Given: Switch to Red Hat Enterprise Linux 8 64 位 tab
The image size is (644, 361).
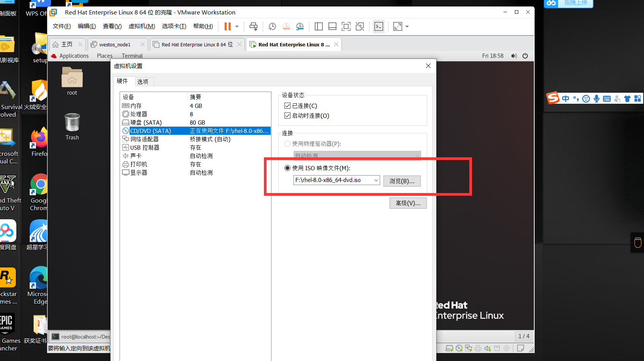Looking at the screenshot, I should [197, 44].
